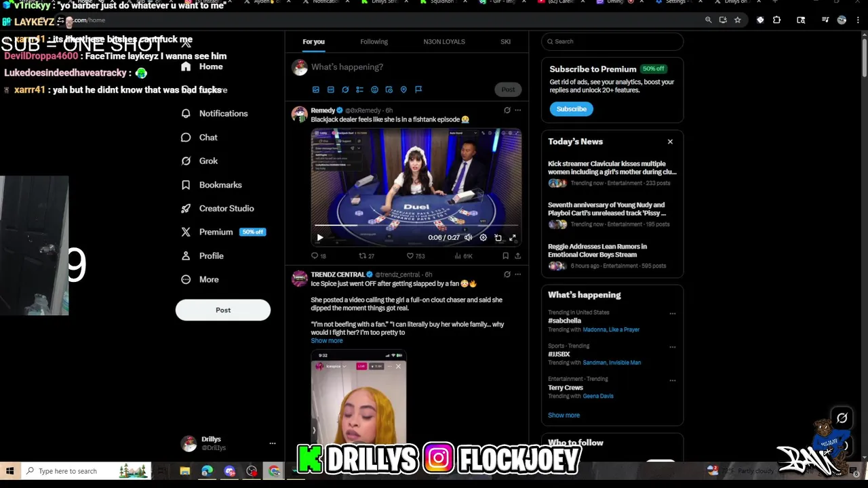The width and height of the screenshot is (868, 488).
Task: Reply to Remedy's post (18 replies)
Action: click(x=318, y=256)
